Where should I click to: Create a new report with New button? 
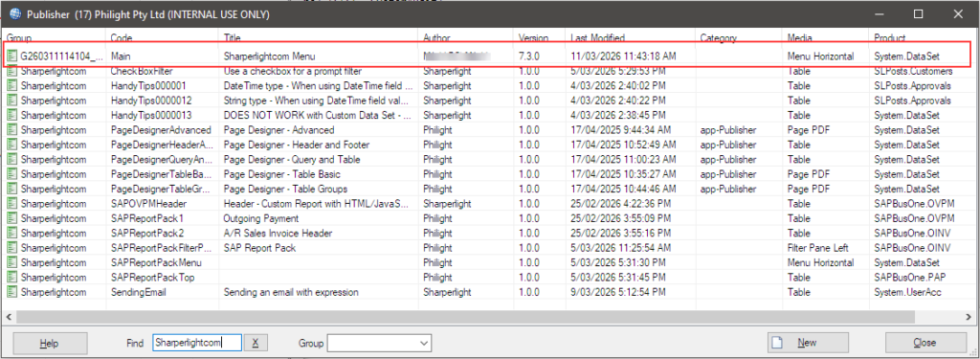(x=808, y=343)
